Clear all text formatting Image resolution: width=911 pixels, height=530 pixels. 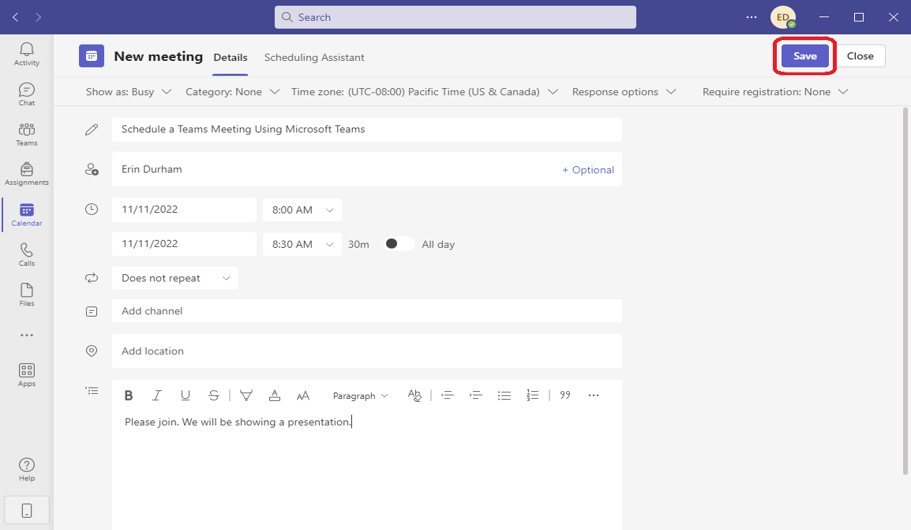[414, 396]
